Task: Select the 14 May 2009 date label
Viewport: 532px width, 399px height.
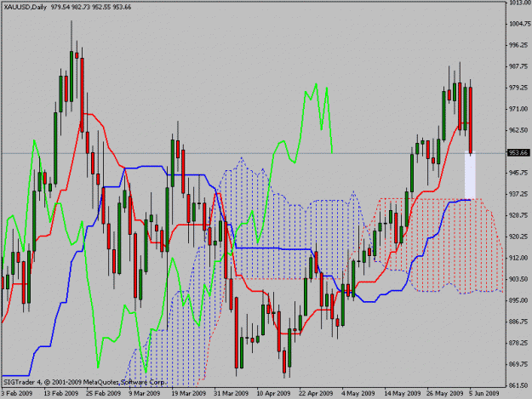Action: click(402, 393)
